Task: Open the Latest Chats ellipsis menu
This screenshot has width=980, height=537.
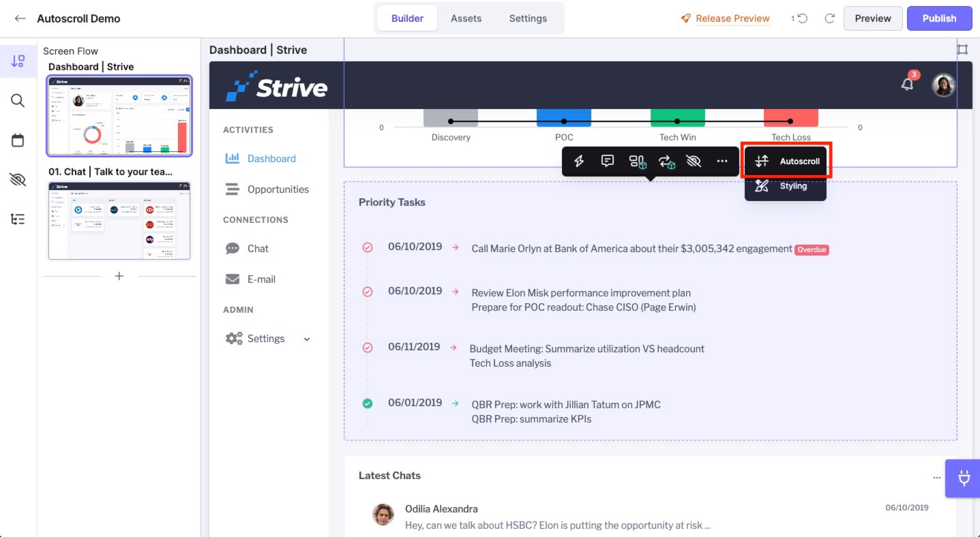Action: click(936, 478)
